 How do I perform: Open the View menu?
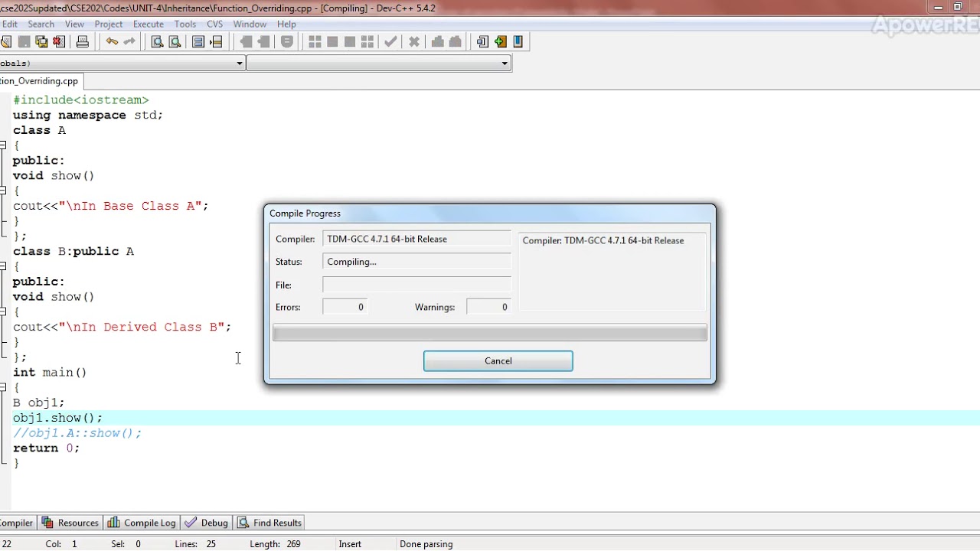[74, 24]
